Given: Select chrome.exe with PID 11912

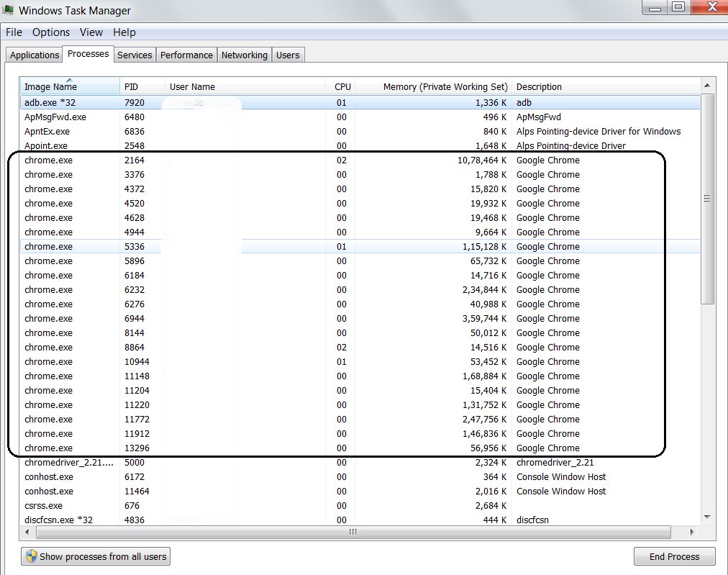Looking at the screenshot, I should tap(360, 434).
